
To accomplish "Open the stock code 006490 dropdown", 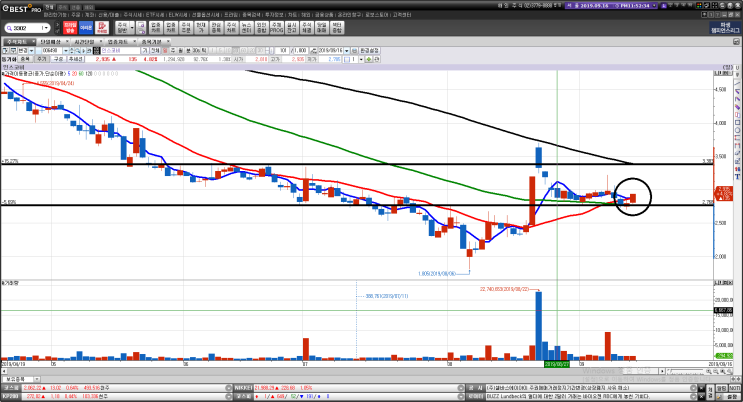I will pos(66,50).
